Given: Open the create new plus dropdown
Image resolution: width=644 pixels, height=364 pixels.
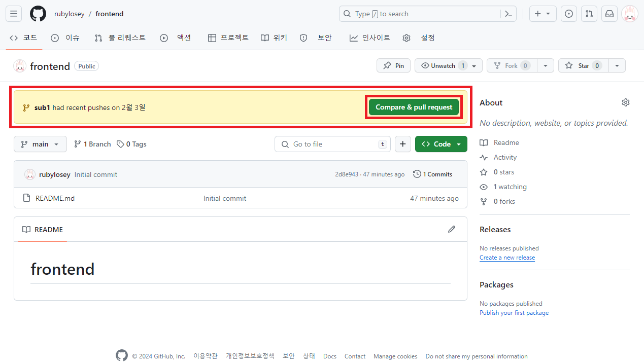Looking at the screenshot, I should [543, 14].
